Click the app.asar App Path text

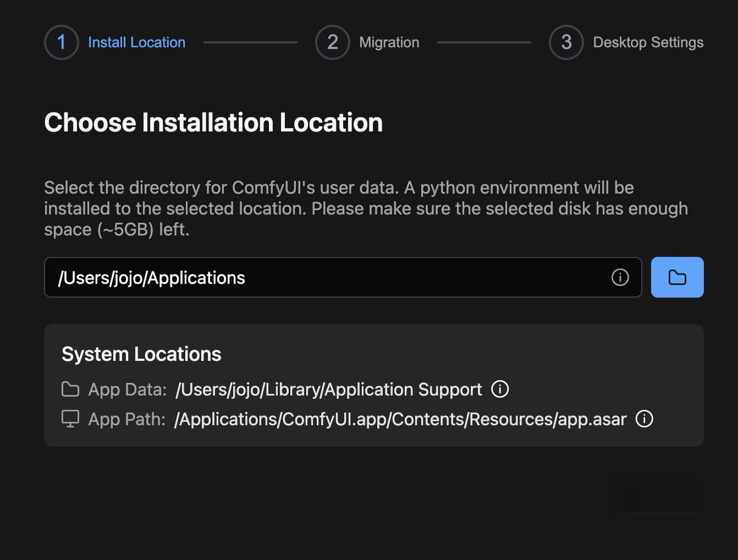[x=400, y=419]
